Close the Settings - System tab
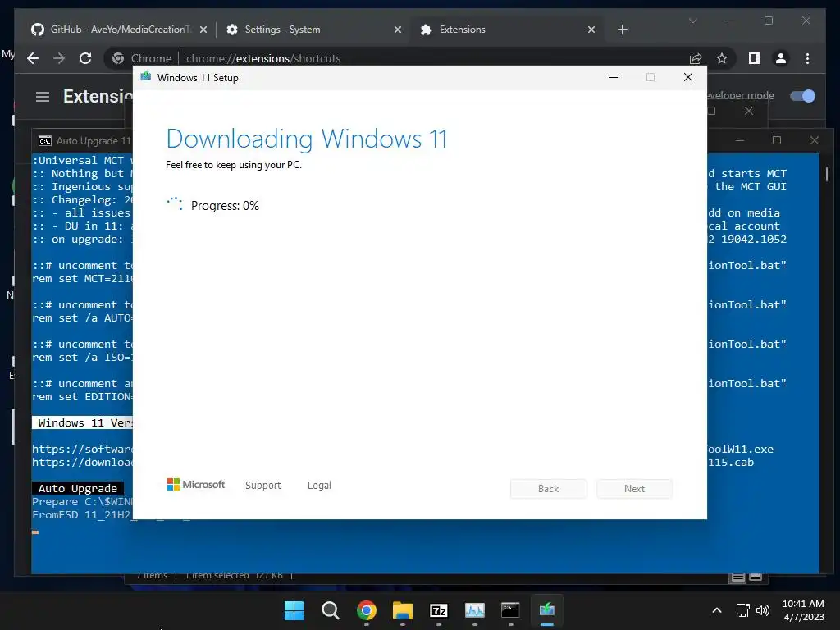Image resolution: width=840 pixels, height=630 pixels. click(x=398, y=30)
